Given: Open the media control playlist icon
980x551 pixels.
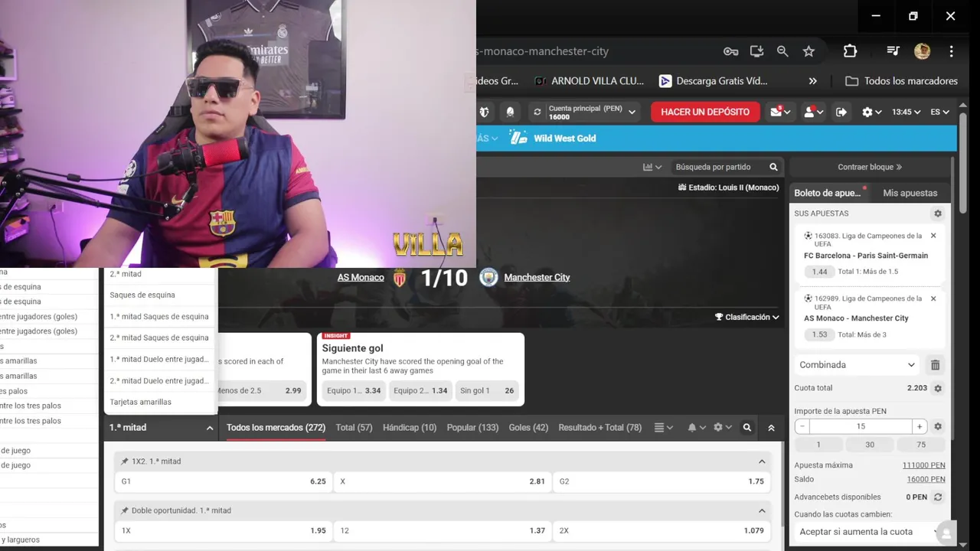Looking at the screenshot, I should pyautogui.click(x=893, y=51).
